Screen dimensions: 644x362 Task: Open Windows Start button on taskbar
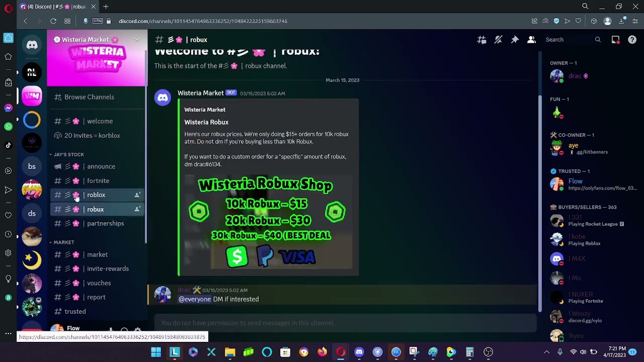(156, 352)
